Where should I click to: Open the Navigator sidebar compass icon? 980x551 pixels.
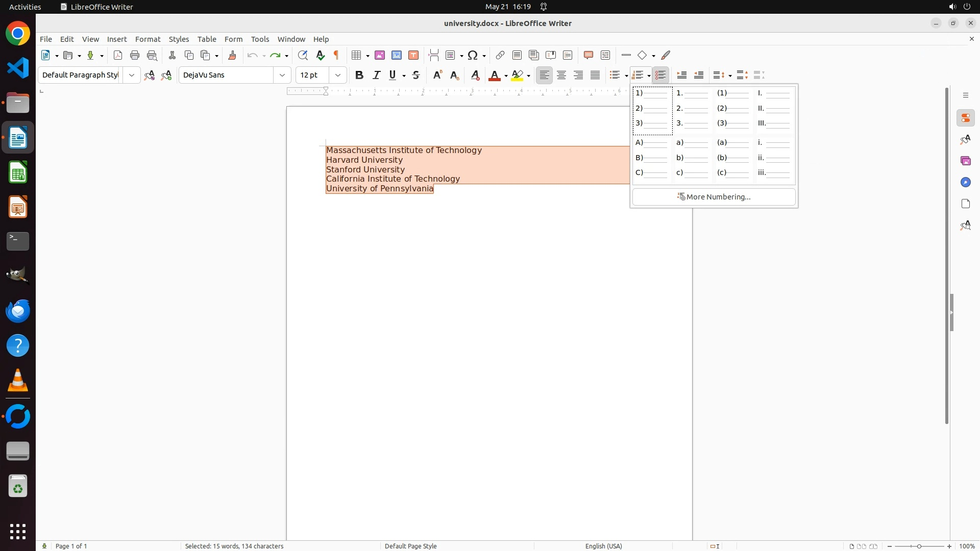(x=965, y=182)
